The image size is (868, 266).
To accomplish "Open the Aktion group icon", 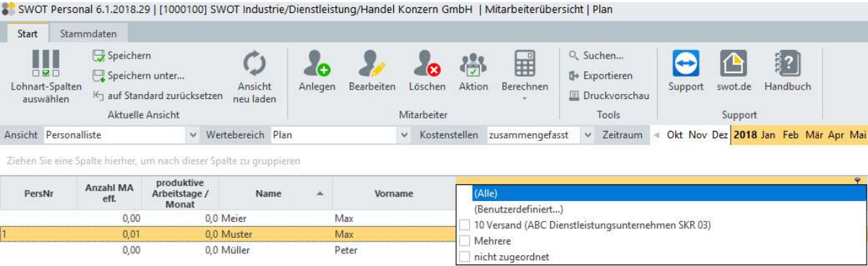I will (473, 64).
